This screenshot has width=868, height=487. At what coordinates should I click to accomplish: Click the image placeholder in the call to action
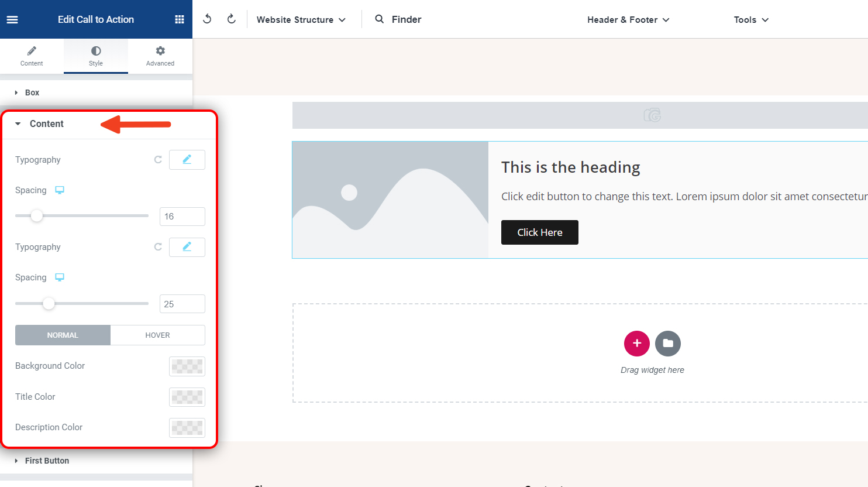tap(390, 200)
